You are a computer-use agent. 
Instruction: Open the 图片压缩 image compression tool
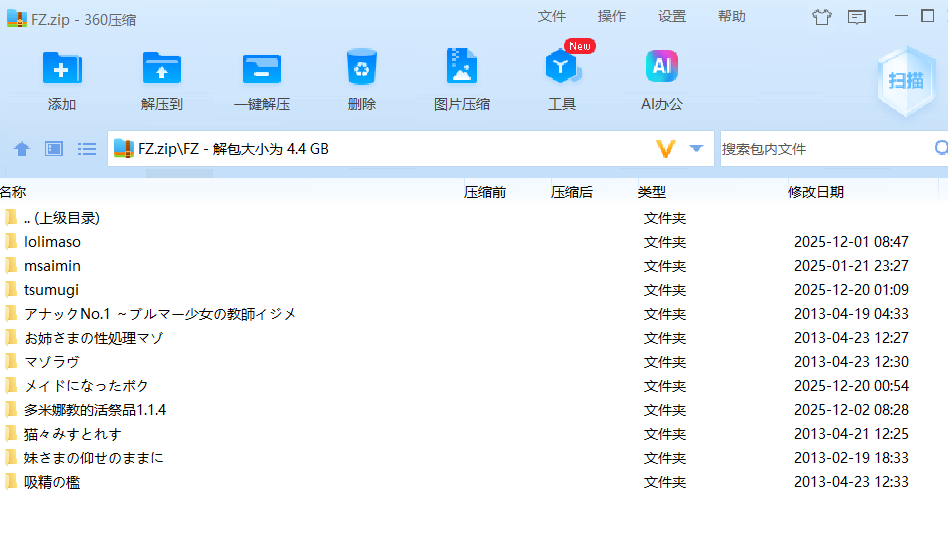(x=462, y=69)
